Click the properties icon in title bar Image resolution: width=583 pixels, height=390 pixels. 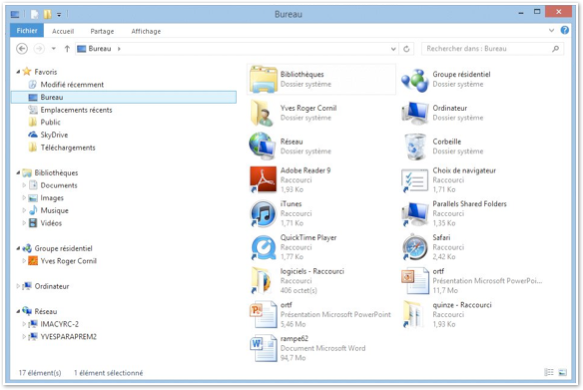pos(34,14)
